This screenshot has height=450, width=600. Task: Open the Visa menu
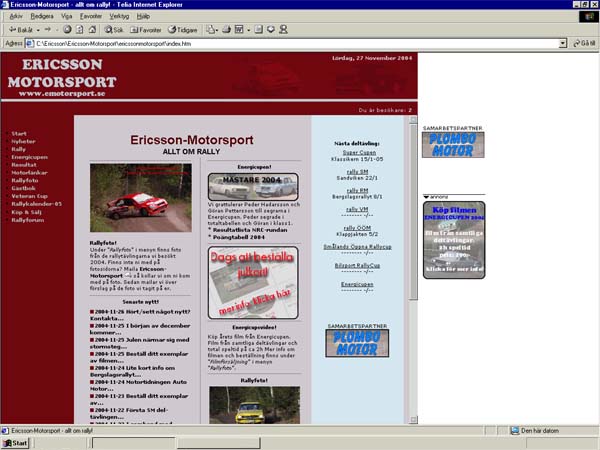(67, 16)
